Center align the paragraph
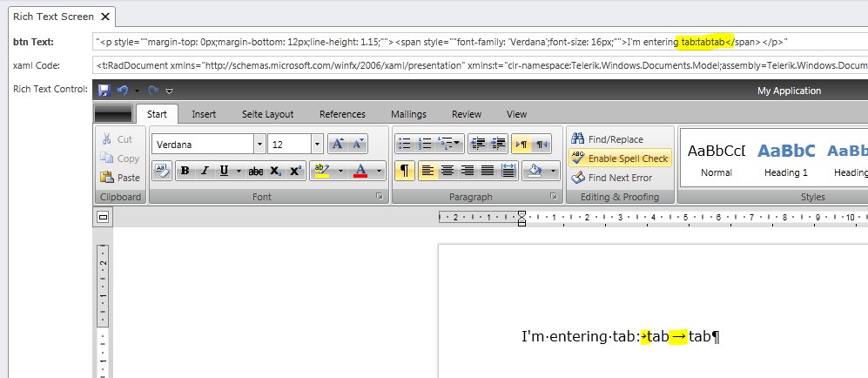This screenshot has width=868, height=378. click(447, 171)
